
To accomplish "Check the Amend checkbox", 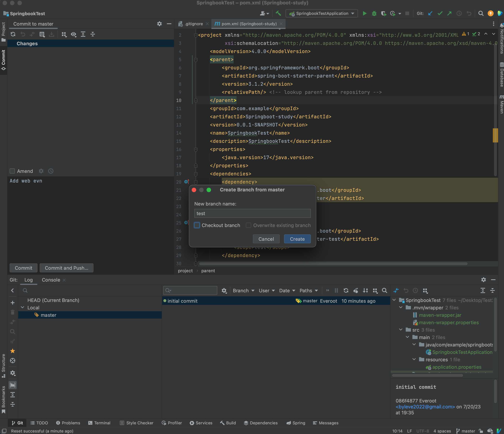I will pyautogui.click(x=12, y=171).
